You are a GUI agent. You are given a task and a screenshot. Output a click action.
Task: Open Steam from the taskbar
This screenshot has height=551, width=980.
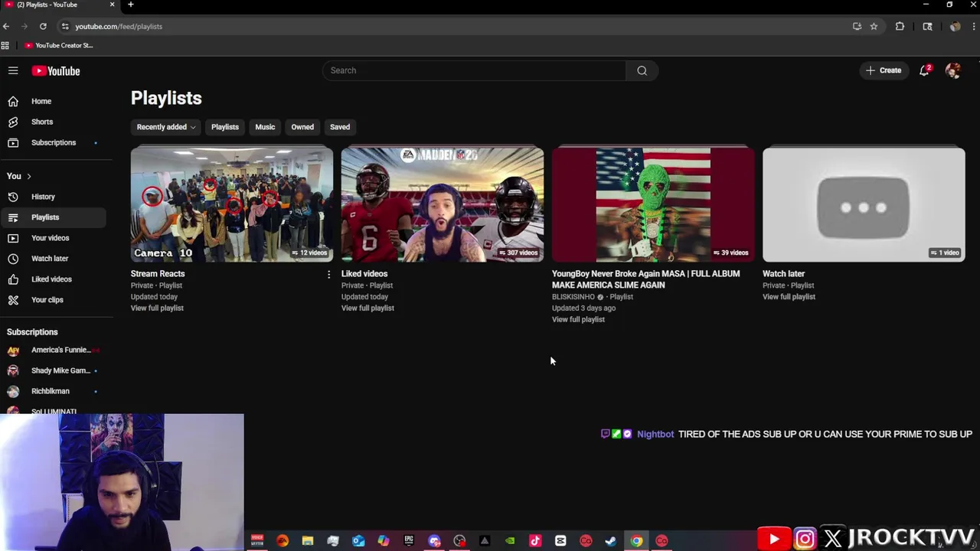pos(611,541)
